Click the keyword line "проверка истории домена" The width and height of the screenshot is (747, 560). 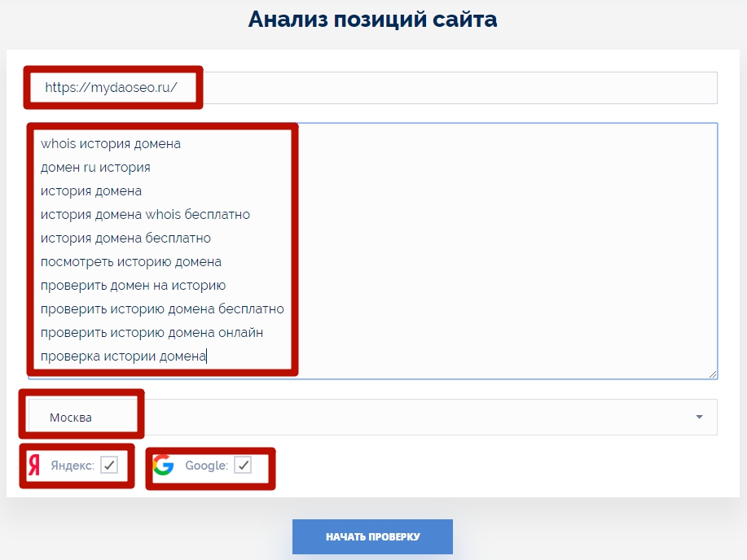pyautogui.click(x=123, y=357)
